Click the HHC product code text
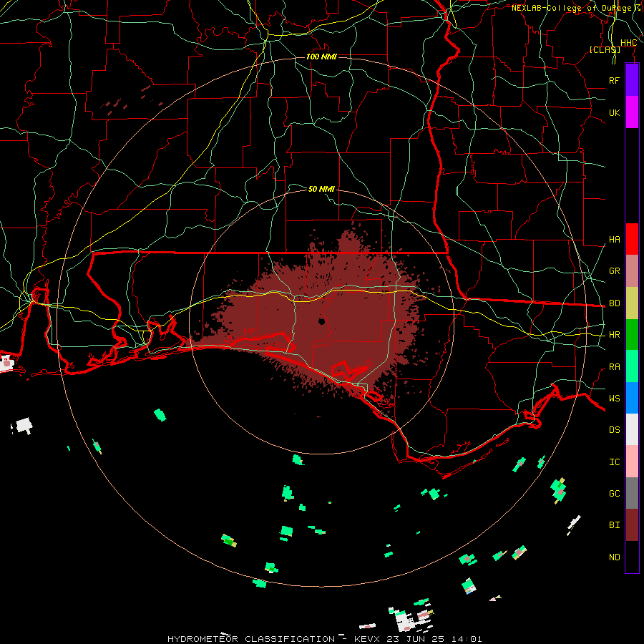 point(628,43)
